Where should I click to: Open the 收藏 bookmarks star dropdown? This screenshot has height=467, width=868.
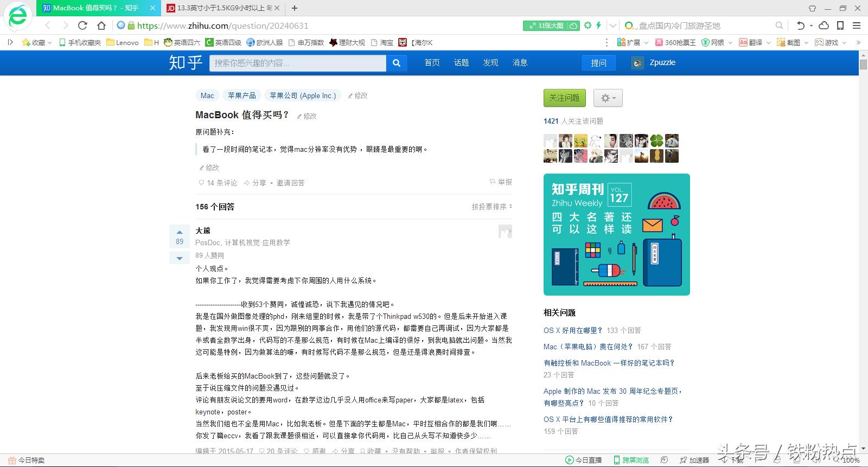click(x=37, y=42)
